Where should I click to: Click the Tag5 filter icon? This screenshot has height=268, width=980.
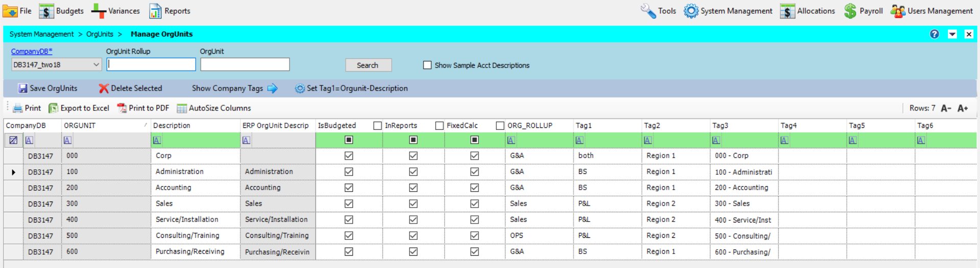853,140
